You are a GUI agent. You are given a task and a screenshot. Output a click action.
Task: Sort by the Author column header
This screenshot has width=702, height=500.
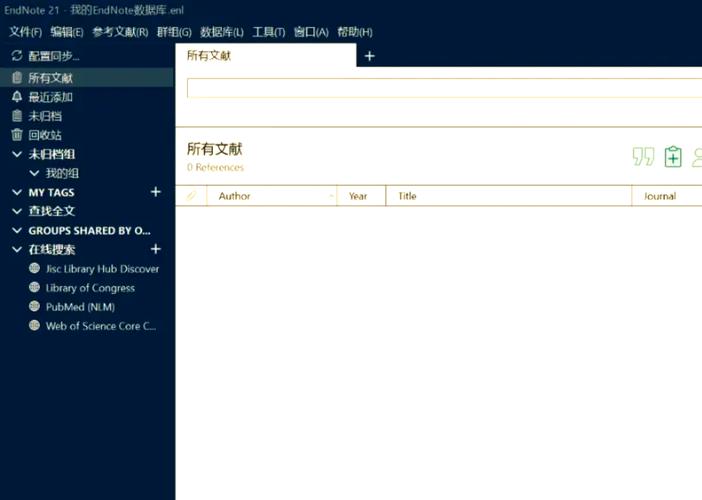272,196
